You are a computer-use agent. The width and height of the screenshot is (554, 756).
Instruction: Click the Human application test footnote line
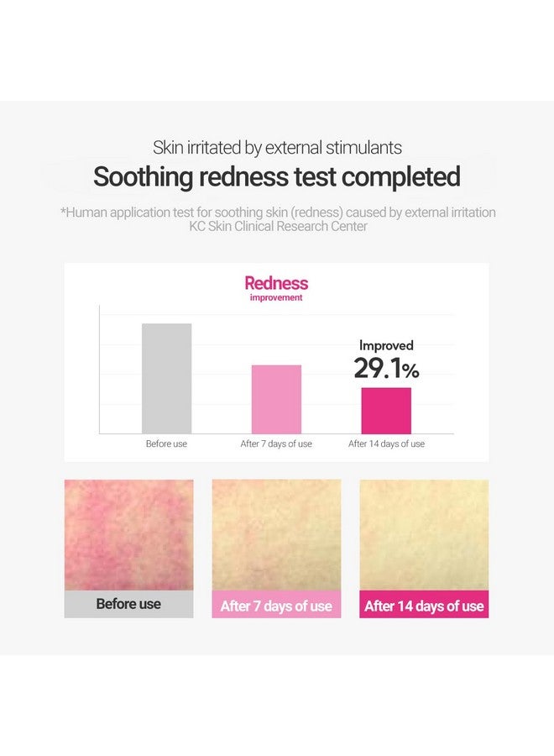pos(278,213)
